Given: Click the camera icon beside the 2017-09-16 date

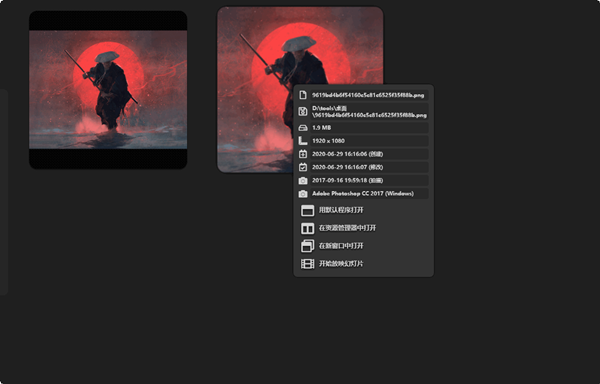Looking at the screenshot, I should [303, 181].
